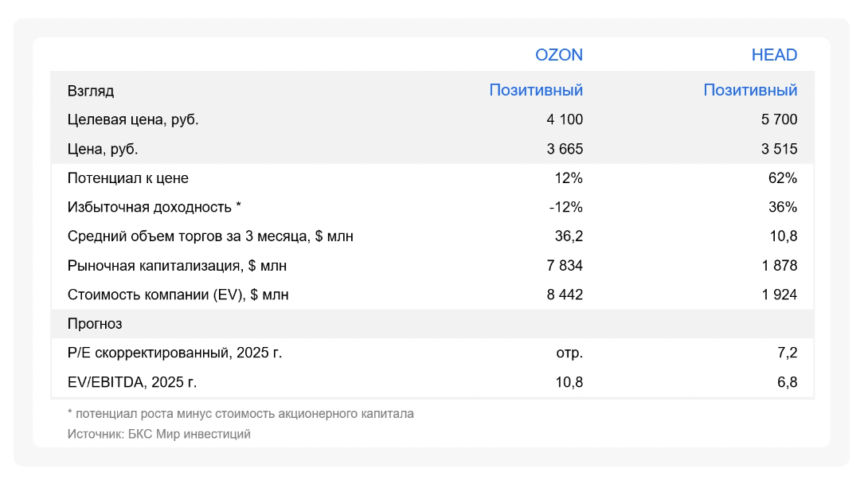This screenshot has width=868, height=484.
Task: Open the OZON ticker link
Action: (558, 55)
